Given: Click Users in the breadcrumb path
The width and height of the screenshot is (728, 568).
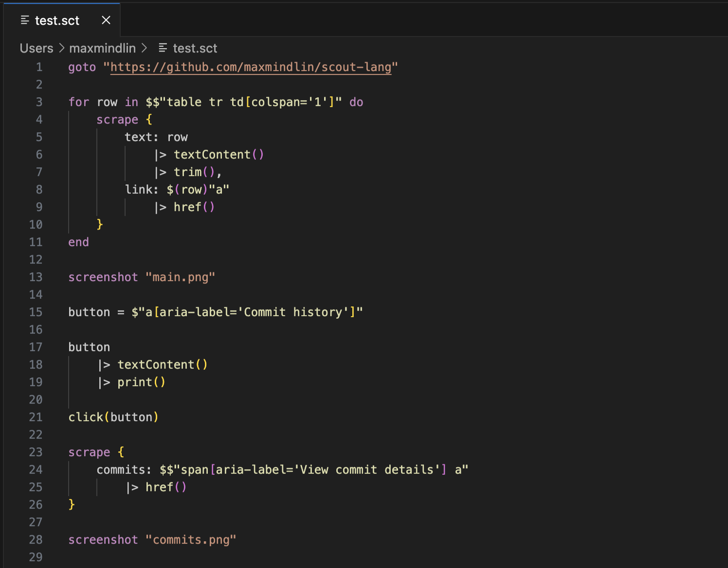Looking at the screenshot, I should point(36,48).
